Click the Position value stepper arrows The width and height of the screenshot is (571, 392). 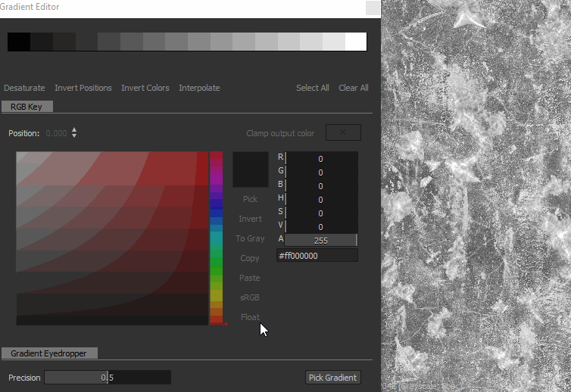[74, 132]
